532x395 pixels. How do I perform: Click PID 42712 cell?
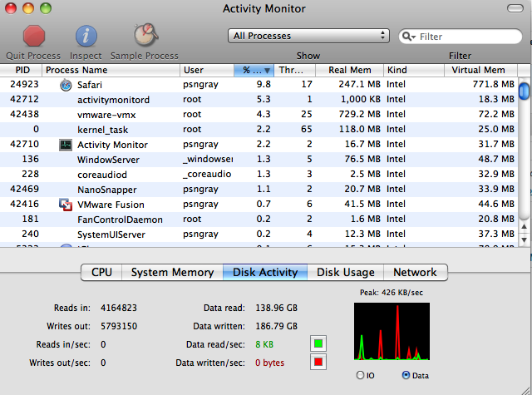click(x=24, y=100)
